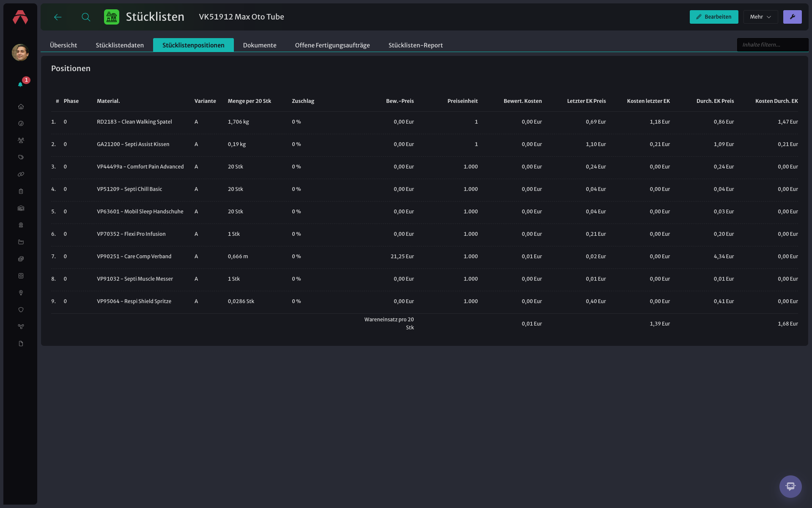Open the green Stücklisten module icon
This screenshot has width=812, height=508.
[112, 17]
